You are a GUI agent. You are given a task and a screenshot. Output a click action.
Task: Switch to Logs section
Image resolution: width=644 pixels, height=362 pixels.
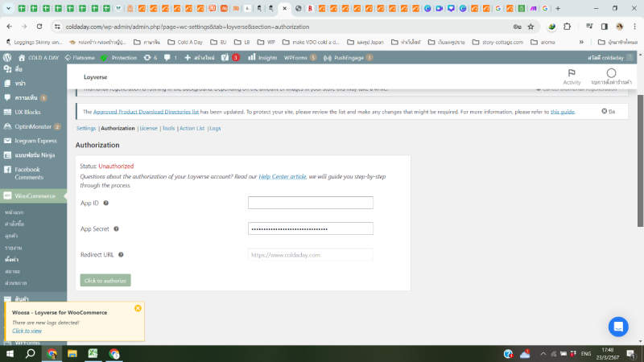coord(215,128)
